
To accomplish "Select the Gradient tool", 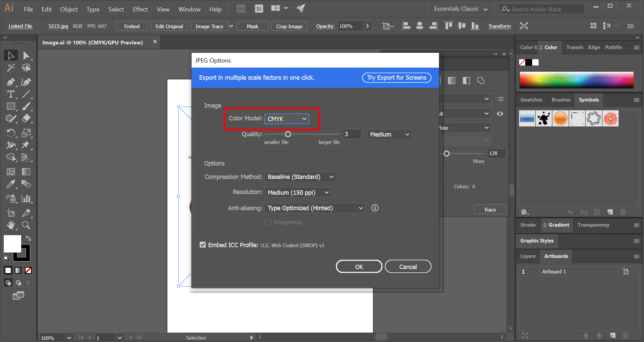I will [x=26, y=172].
